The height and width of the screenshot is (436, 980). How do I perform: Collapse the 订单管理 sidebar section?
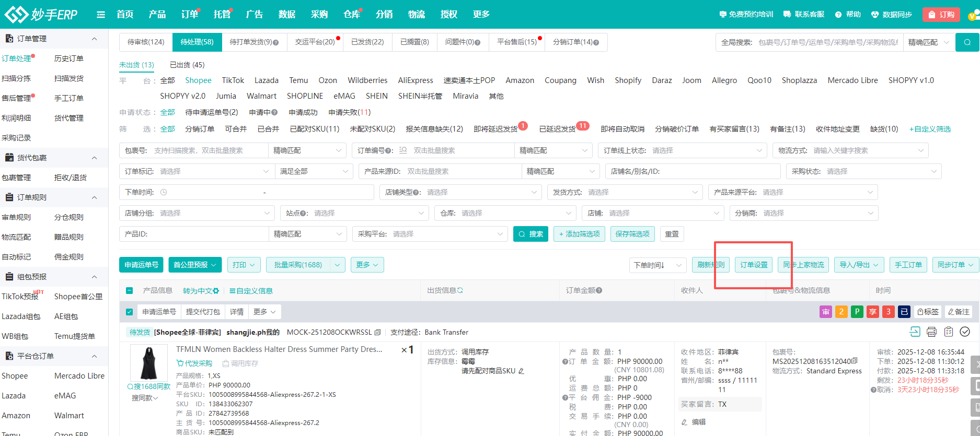tap(95, 39)
